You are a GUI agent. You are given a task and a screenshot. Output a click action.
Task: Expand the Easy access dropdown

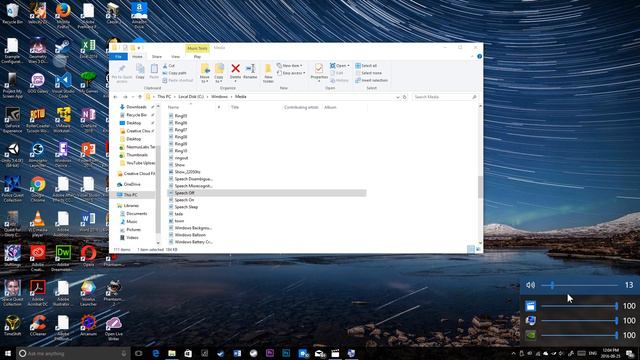[291, 73]
